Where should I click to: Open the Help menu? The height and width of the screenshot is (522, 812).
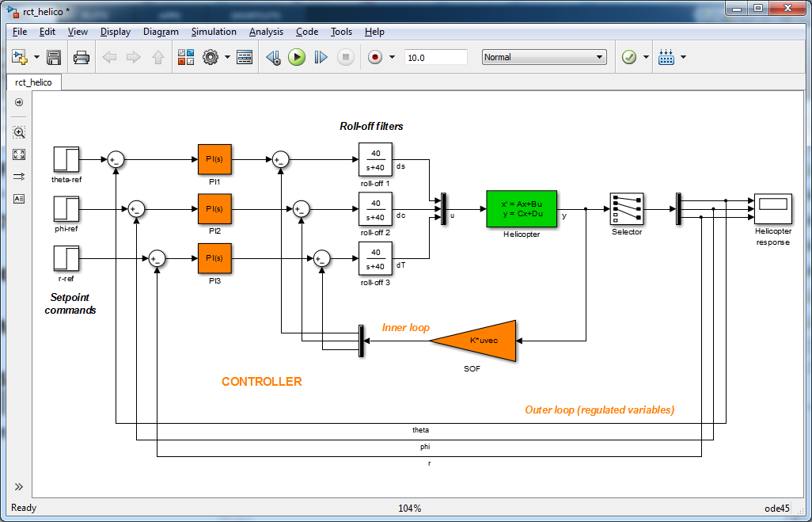point(374,32)
